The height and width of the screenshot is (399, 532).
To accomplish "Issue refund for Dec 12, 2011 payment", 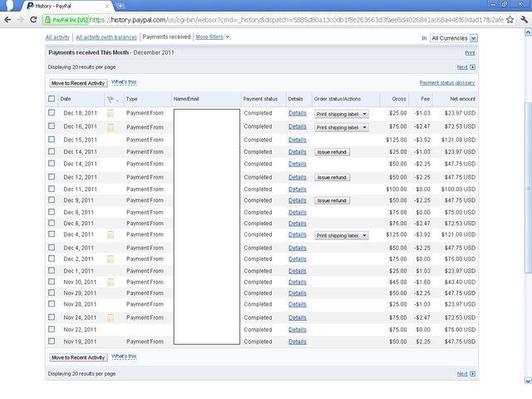I will [332, 177].
